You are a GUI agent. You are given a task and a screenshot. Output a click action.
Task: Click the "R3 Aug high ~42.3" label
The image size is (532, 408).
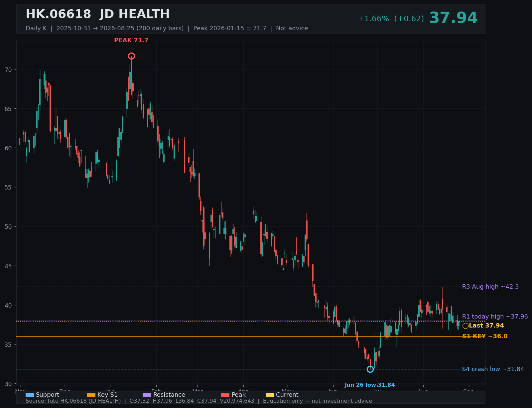[x=490, y=287]
